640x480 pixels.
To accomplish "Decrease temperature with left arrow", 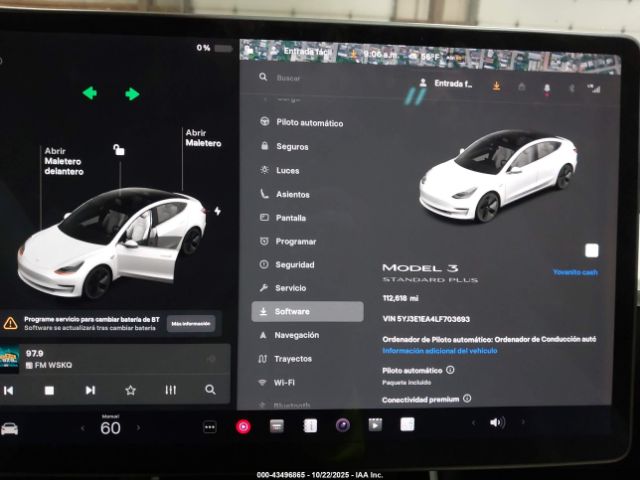I will (83, 428).
